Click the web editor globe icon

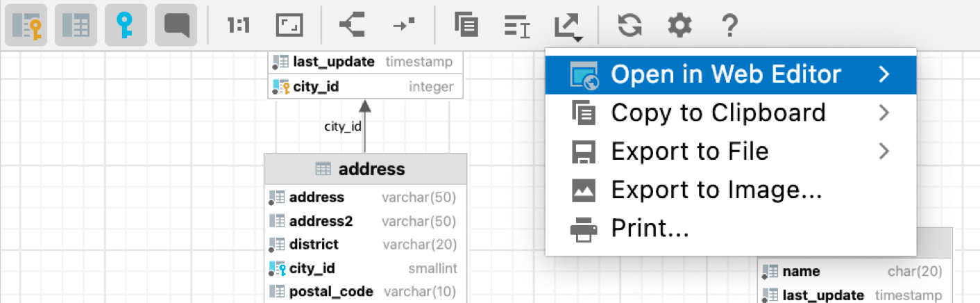pyautogui.click(x=584, y=75)
